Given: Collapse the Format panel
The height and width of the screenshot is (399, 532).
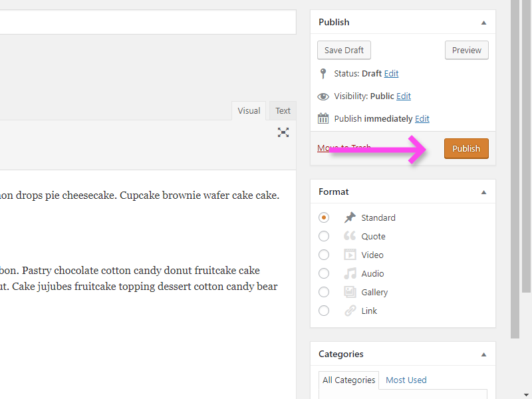Looking at the screenshot, I should [484, 192].
